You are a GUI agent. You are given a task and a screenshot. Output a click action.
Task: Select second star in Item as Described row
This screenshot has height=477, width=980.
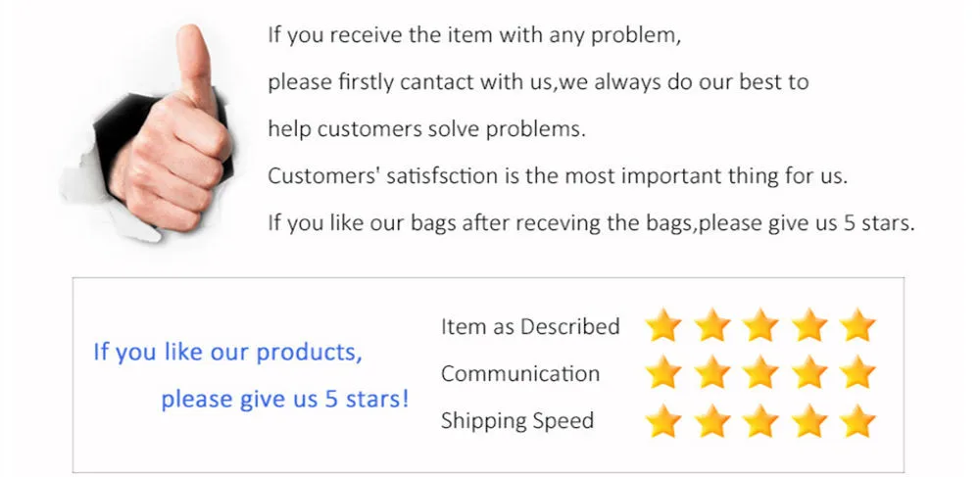point(711,325)
